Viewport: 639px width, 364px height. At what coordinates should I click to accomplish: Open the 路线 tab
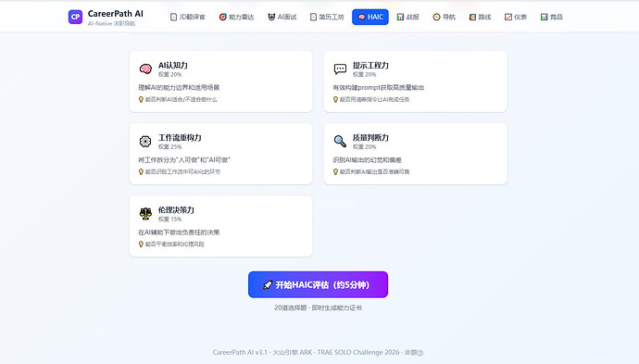(x=480, y=17)
